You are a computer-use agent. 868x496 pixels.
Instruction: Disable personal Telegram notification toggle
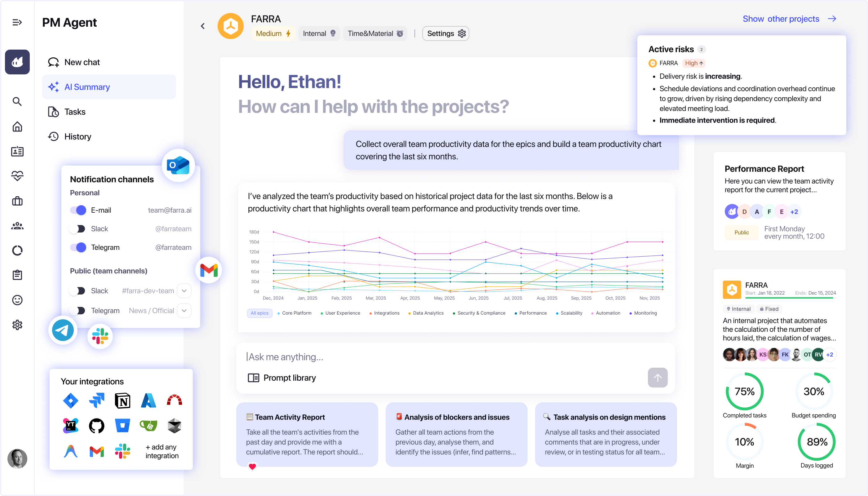pos(78,247)
